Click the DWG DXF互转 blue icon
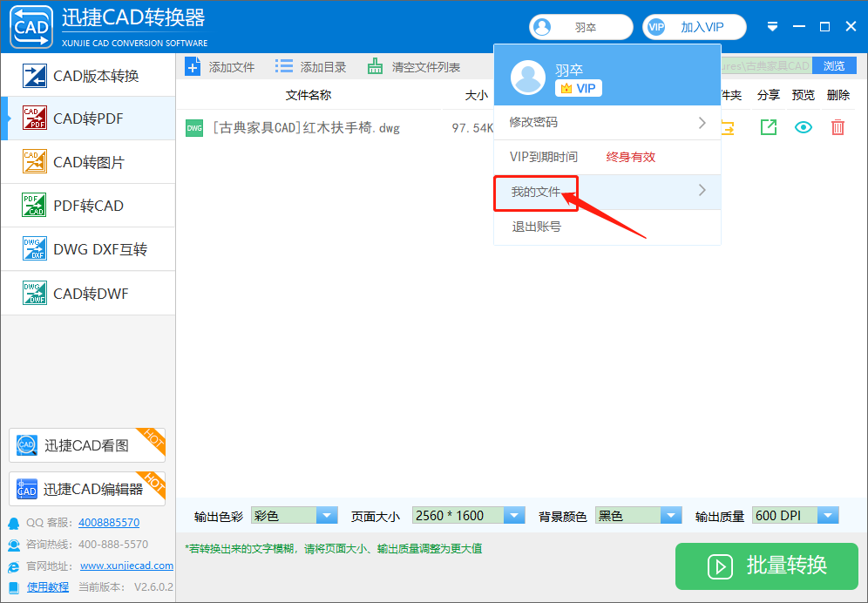The height and width of the screenshot is (603, 868). pos(34,248)
